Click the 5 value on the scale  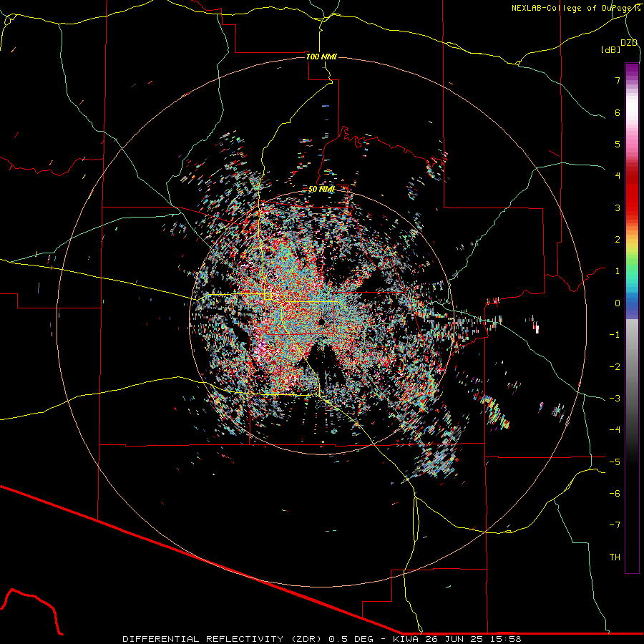tap(618, 144)
